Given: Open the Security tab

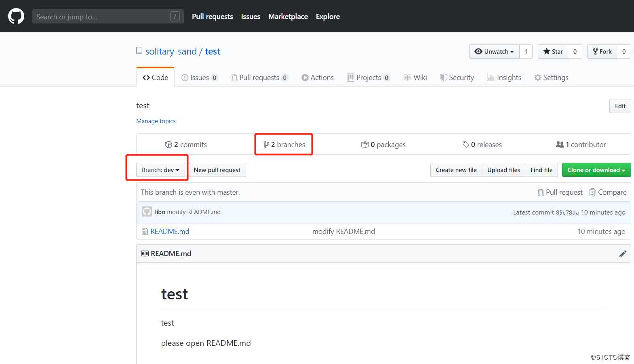Looking at the screenshot, I should (x=457, y=78).
